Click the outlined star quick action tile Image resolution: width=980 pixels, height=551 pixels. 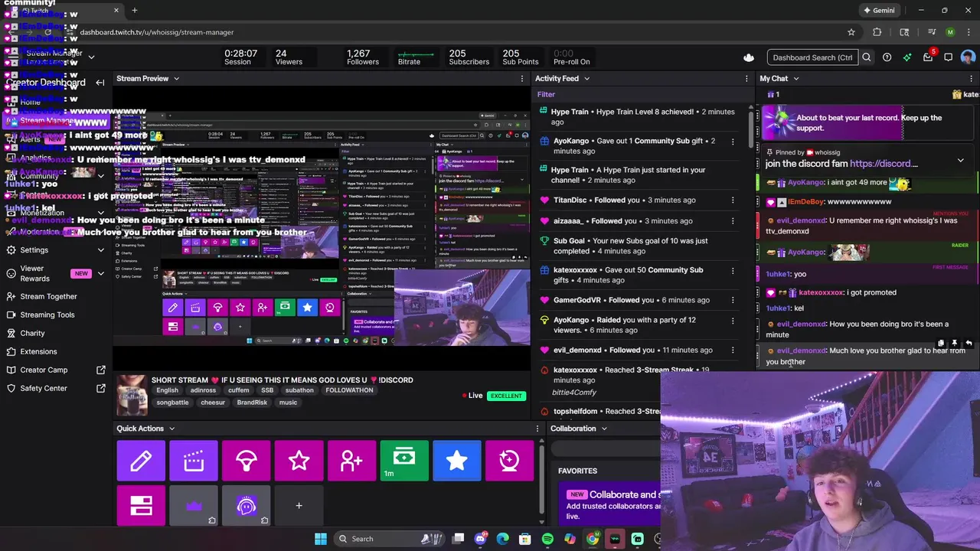[299, 461]
